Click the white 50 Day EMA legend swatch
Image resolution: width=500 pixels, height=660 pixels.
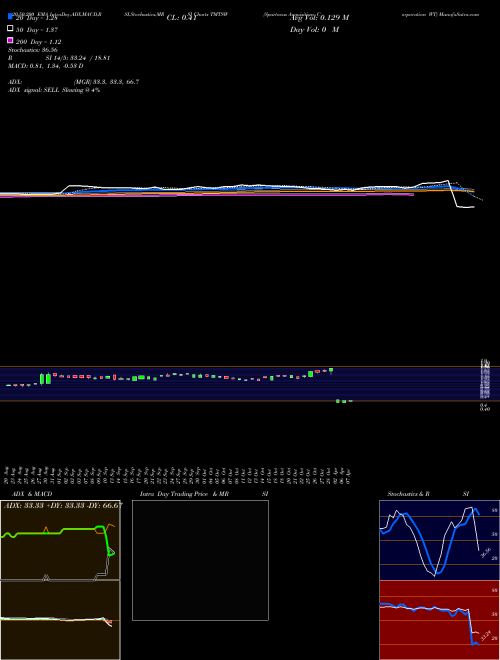click(x=10, y=29)
